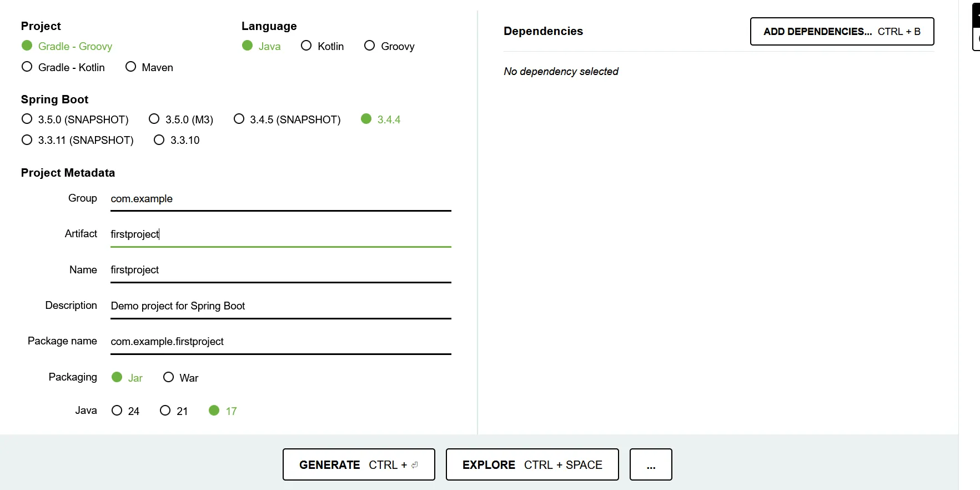Switch language to Kotlin
The width and height of the screenshot is (980, 490).
click(x=322, y=46)
